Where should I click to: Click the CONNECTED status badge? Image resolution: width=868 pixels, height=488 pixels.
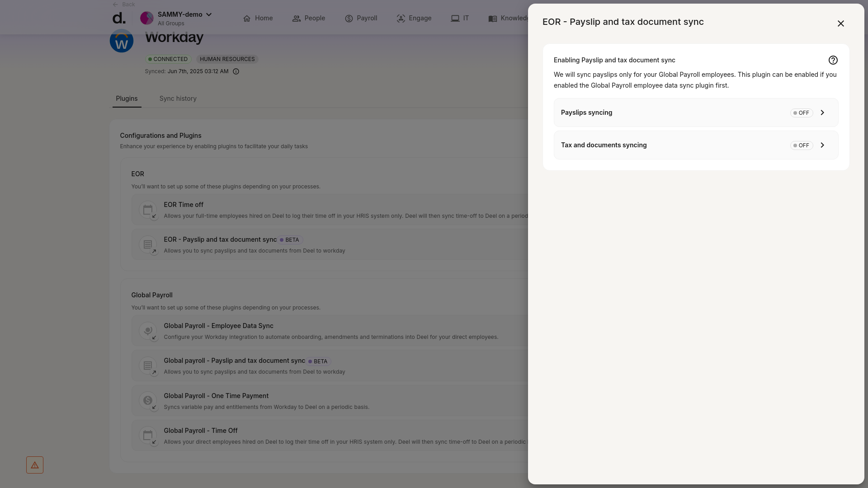pyautogui.click(x=168, y=59)
